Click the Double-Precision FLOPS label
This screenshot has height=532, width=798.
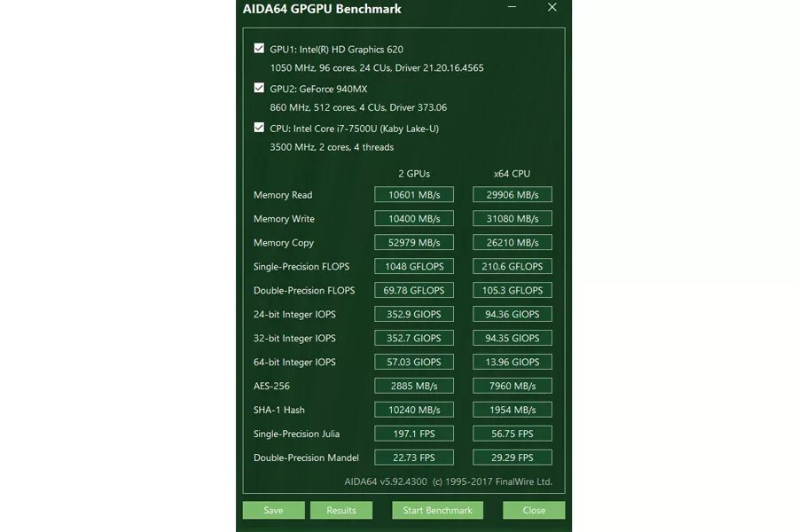tap(304, 291)
